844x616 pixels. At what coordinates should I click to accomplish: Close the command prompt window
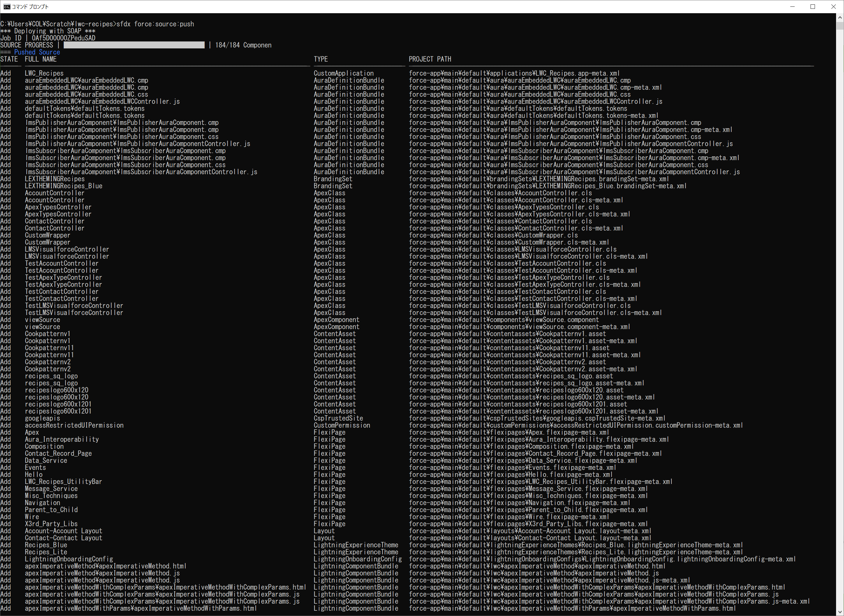833,7
